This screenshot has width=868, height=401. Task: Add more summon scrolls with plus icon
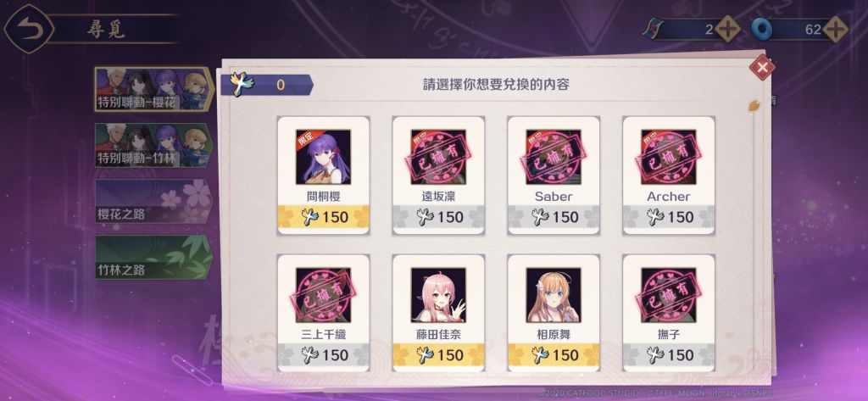click(x=727, y=29)
